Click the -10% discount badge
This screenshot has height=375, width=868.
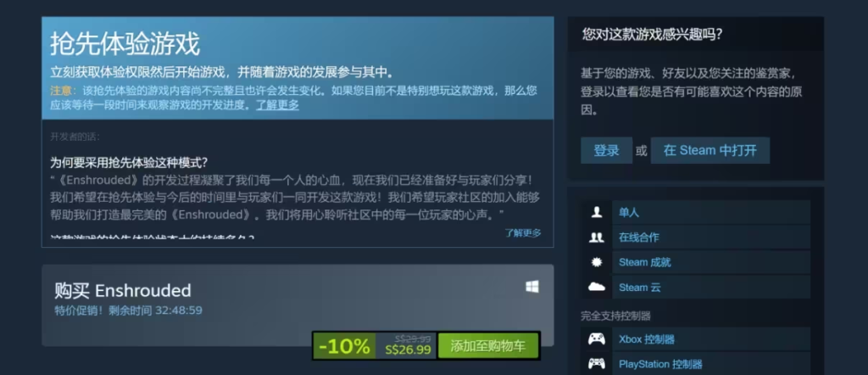pyautogui.click(x=344, y=347)
